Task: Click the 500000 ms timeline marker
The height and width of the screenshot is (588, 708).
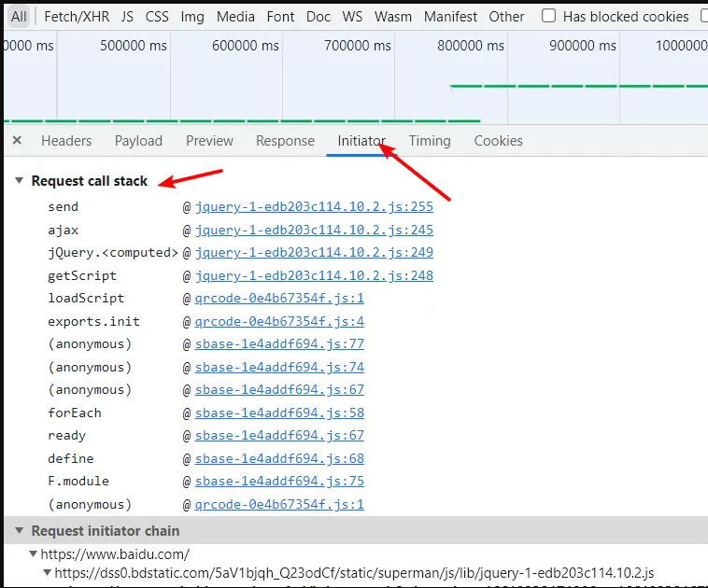Action: point(134,46)
